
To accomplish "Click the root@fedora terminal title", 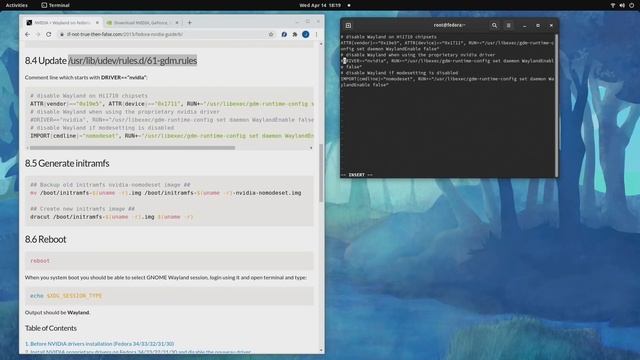I will [x=449, y=25].
